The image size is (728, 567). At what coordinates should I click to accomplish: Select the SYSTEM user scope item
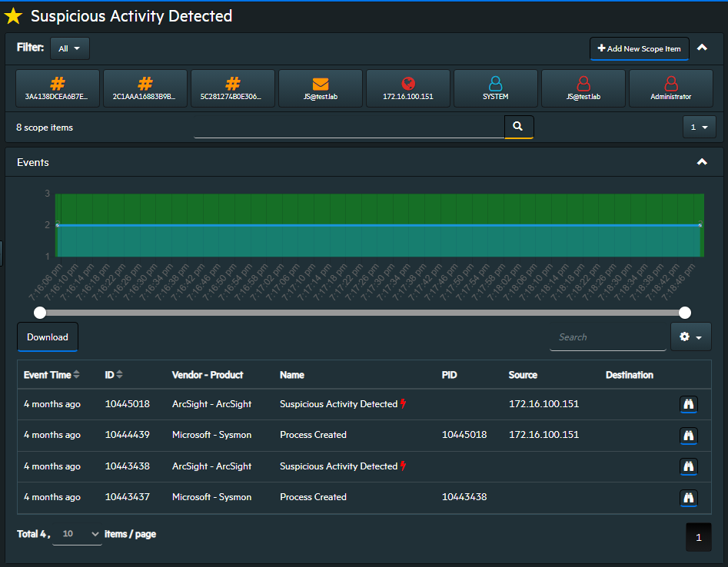pos(496,88)
